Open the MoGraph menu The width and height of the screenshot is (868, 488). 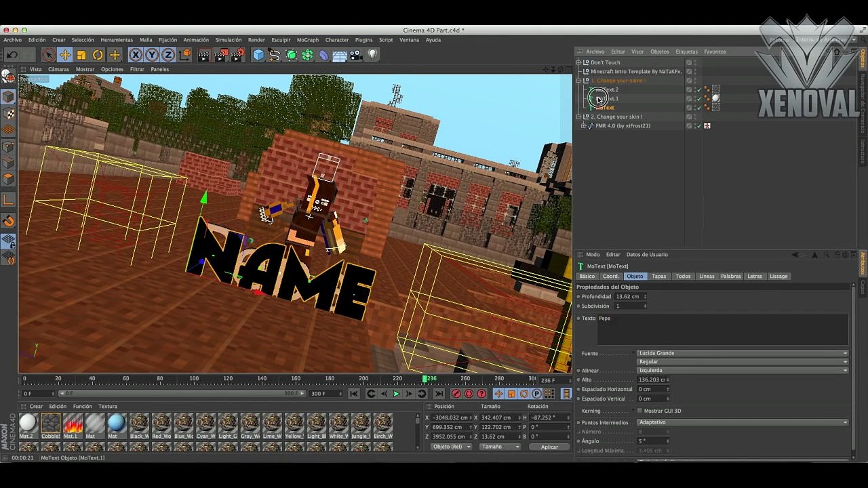307,40
